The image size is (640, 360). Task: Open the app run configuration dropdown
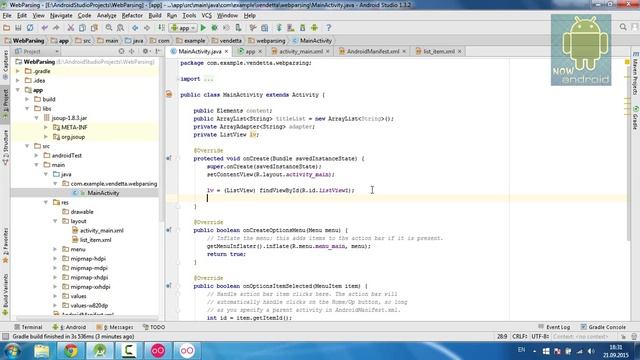pos(183,28)
